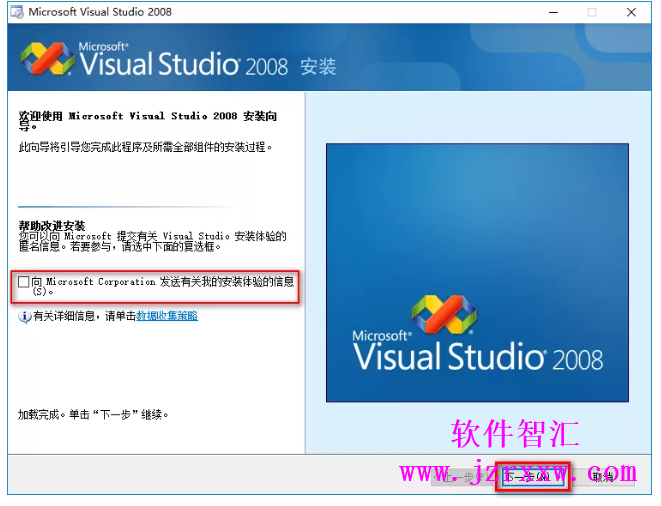661x506 pixels.
Task: Minimize the Visual Studio 2008 setup window
Action: pyautogui.click(x=553, y=12)
